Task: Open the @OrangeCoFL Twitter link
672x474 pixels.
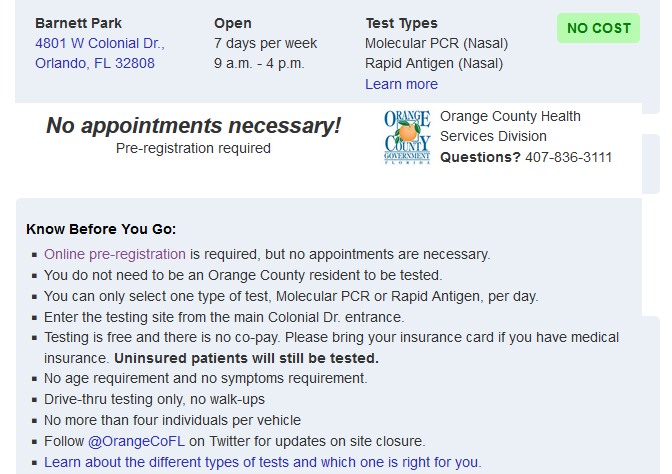Action: pyautogui.click(x=136, y=441)
